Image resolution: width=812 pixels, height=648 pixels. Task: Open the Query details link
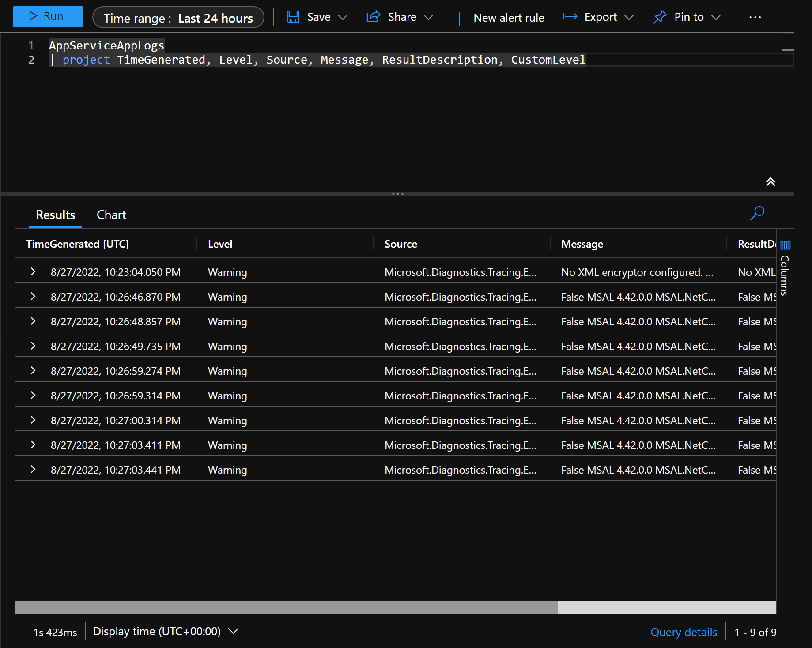tap(684, 632)
